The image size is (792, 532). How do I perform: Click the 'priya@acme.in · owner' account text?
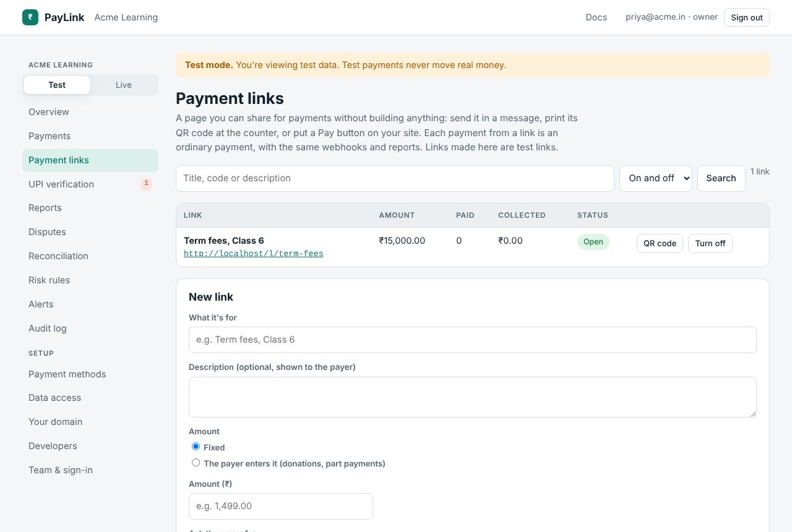[x=672, y=17]
